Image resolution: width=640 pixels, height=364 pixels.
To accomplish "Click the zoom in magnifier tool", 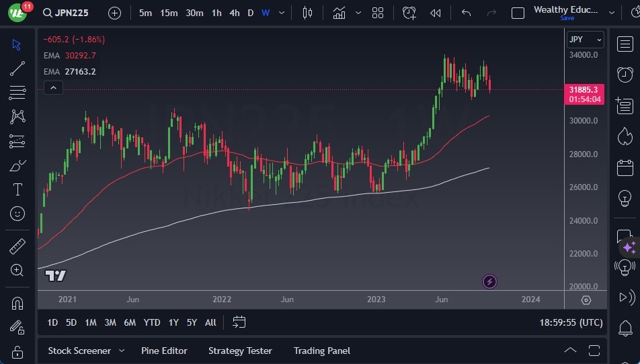I will coord(17,270).
